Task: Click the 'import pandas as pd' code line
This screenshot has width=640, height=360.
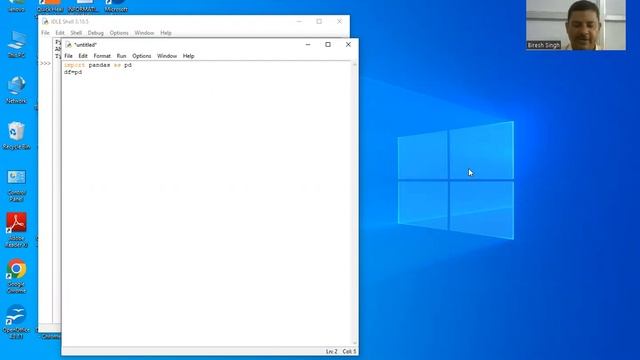Action: click(98, 65)
